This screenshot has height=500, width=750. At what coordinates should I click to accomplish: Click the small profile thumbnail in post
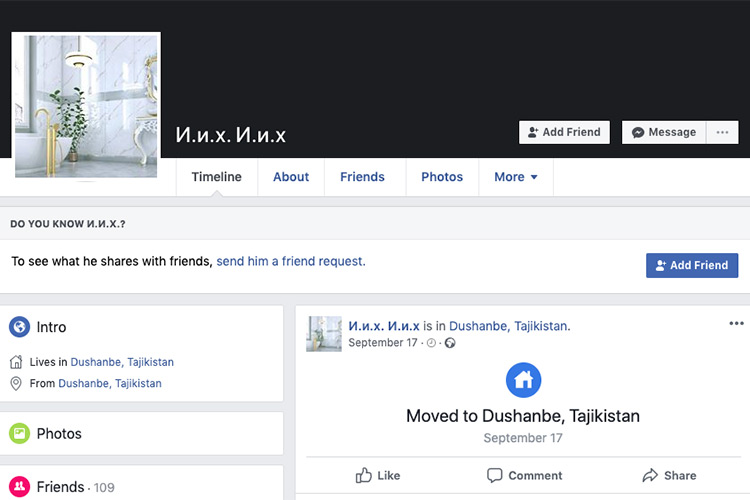tap(324, 333)
